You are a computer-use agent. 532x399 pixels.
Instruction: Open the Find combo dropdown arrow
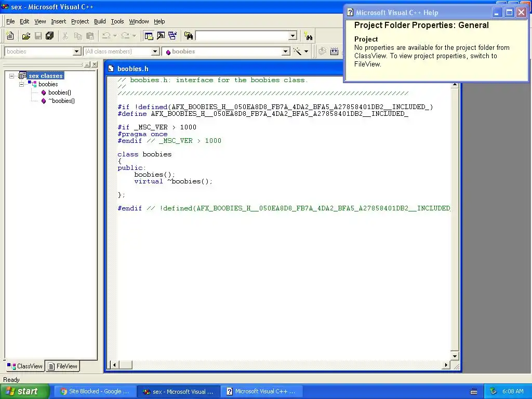click(x=293, y=36)
